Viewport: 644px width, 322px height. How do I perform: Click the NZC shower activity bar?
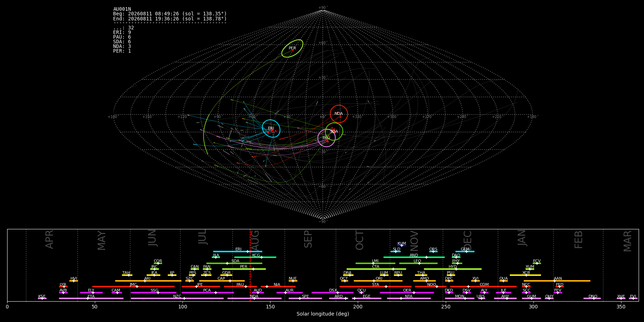tap(177, 298)
